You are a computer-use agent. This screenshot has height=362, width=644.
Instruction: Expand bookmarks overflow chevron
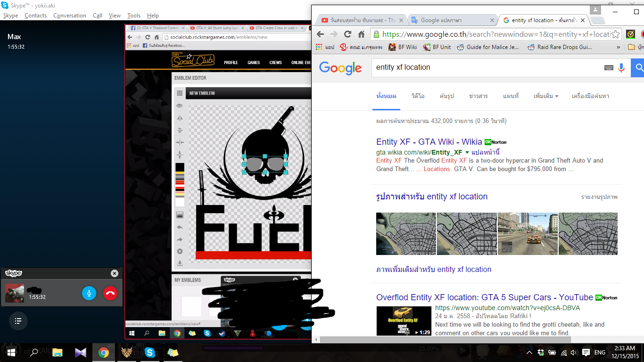pyautogui.click(x=619, y=47)
